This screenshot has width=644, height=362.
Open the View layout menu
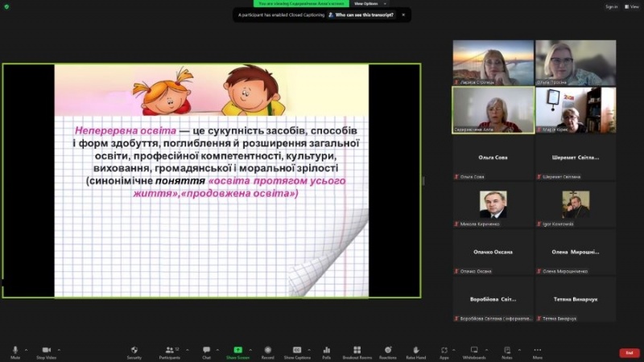(632, 6)
